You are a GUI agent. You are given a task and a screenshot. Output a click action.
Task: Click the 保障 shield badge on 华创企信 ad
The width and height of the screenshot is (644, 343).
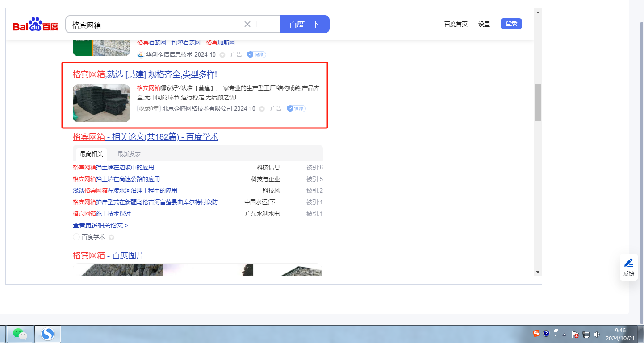257,54
